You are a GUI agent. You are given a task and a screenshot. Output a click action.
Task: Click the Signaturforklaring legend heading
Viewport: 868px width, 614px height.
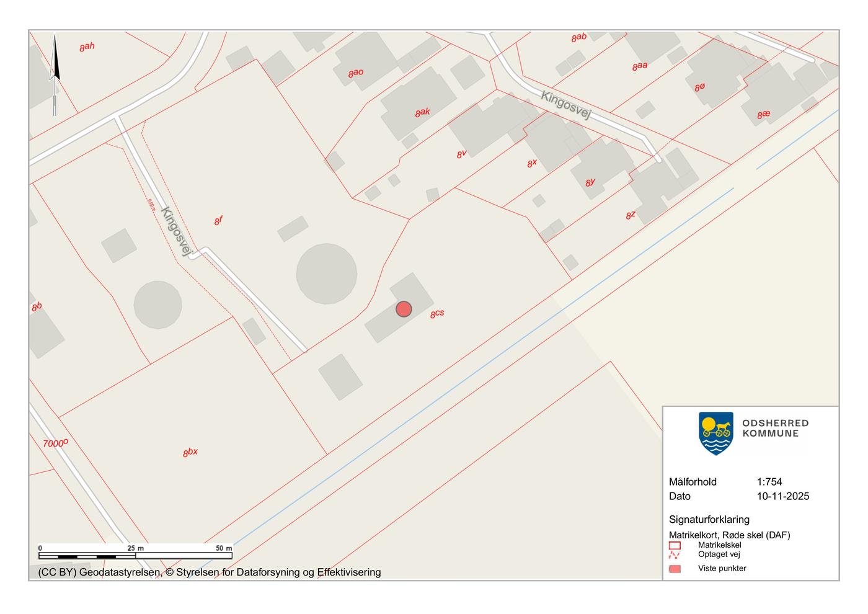point(709,520)
